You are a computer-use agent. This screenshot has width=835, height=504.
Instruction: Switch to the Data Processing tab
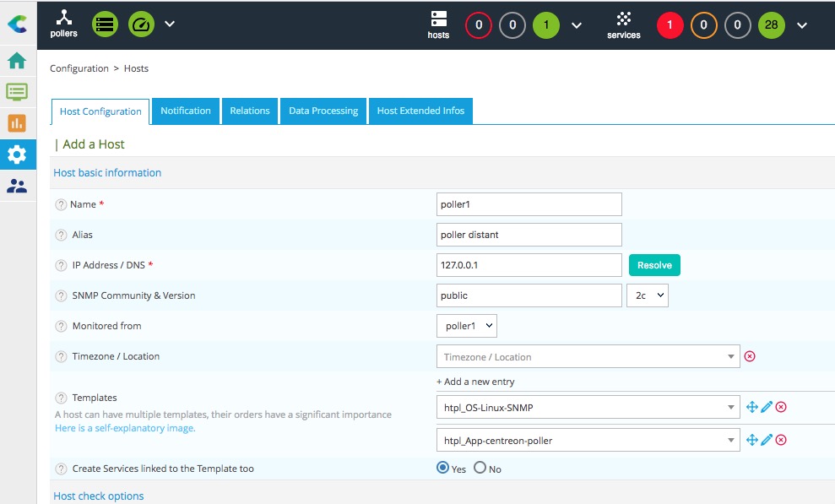pos(323,111)
